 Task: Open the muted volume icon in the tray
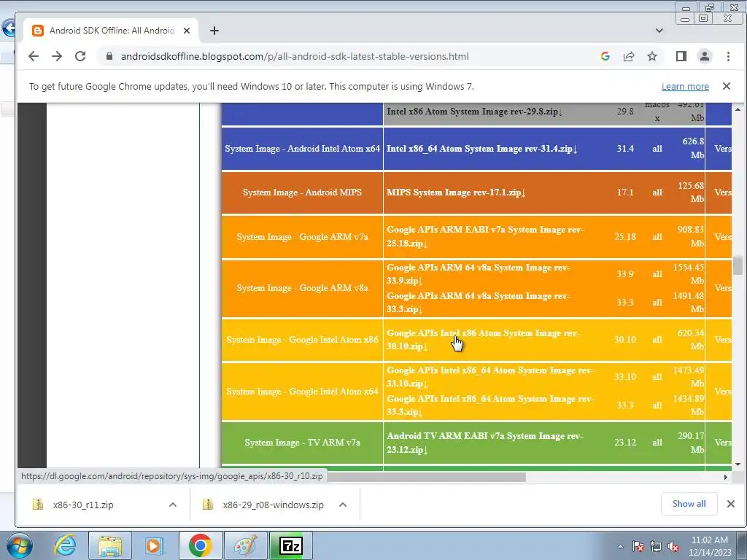point(673,547)
